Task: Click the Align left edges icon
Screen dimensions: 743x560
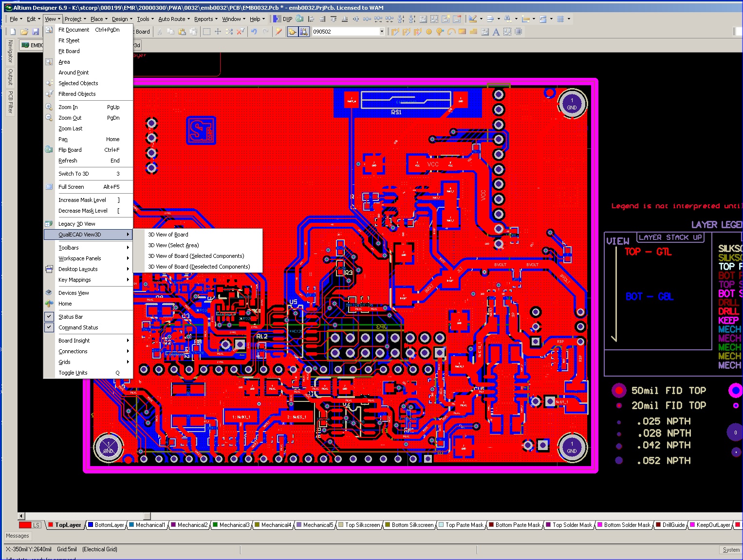Action: (x=311, y=19)
